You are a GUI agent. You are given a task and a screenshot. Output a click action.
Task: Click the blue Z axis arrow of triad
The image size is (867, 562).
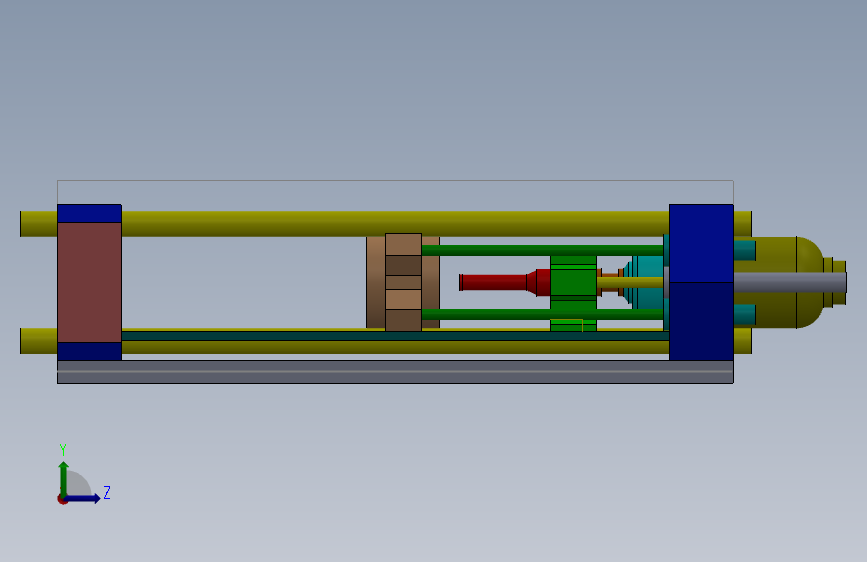83,498
